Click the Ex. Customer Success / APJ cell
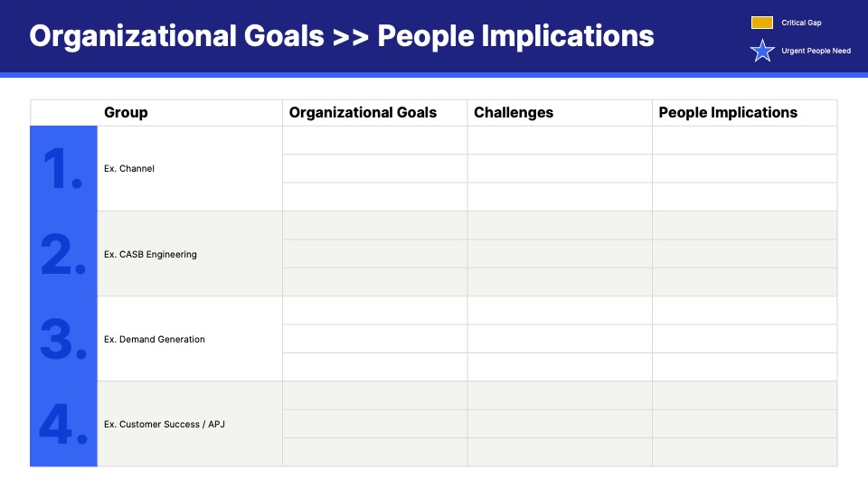This screenshot has width=868, height=488. [x=165, y=424]
